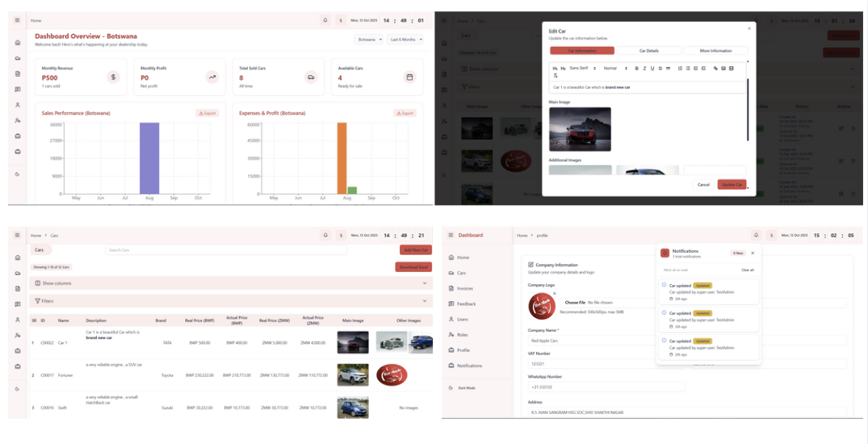
Task: Remove the company logo using its small X
Action: coord(555,293)
